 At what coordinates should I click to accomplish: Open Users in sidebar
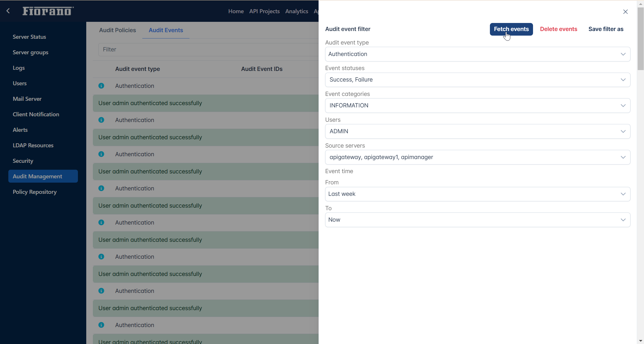pyautogui.click(x=20, y=83)
